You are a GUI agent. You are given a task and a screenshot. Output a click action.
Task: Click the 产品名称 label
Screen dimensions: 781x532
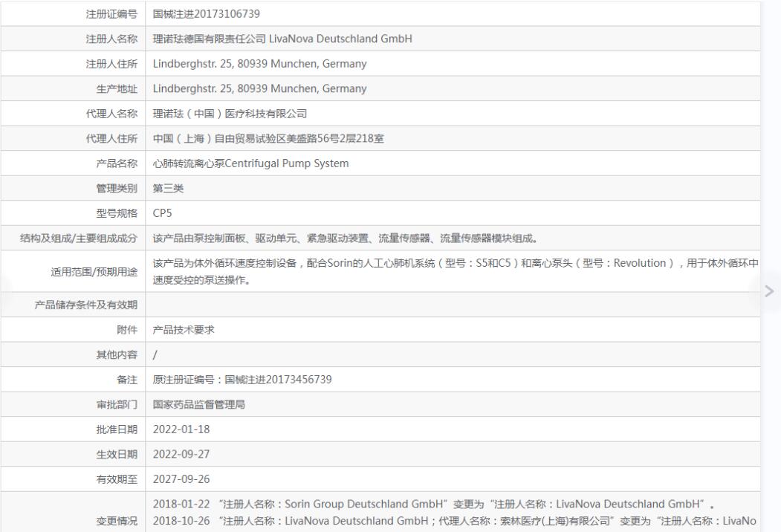coord(117,163)
